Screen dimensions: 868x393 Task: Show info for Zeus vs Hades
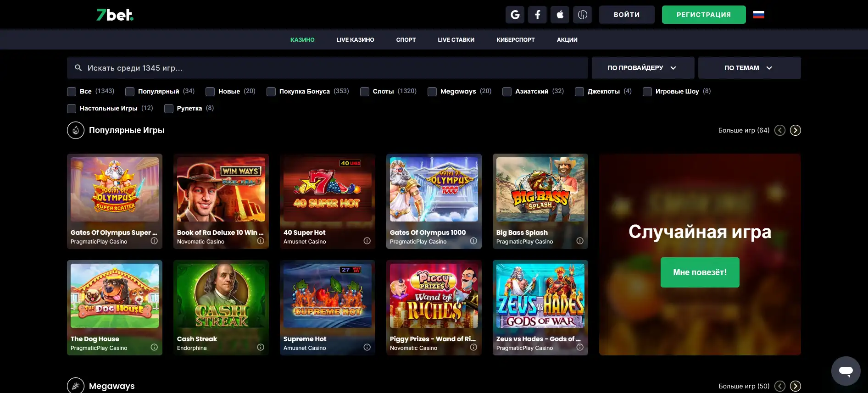point(580,347)
